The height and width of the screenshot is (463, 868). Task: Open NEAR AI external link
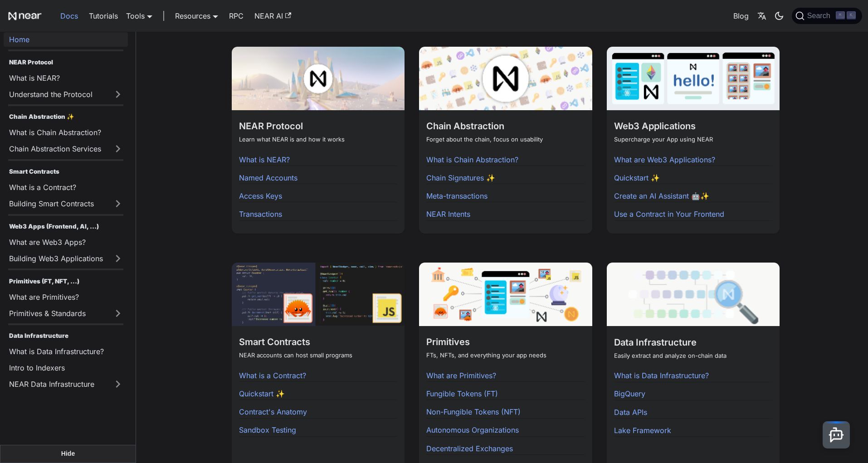click(x=273, y=16)
